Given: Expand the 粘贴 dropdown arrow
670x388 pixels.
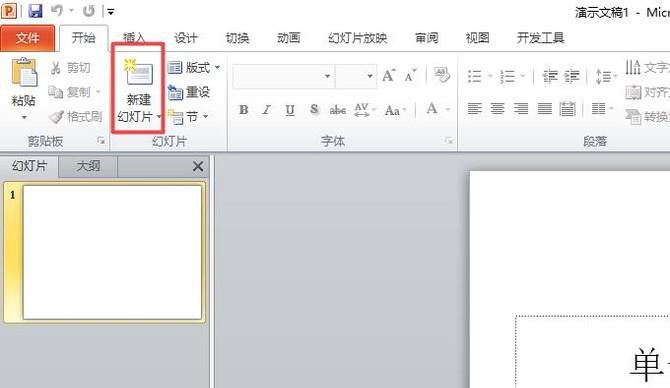Looking at the screenshot, I should pyautogui.click(x=24, y=117).
